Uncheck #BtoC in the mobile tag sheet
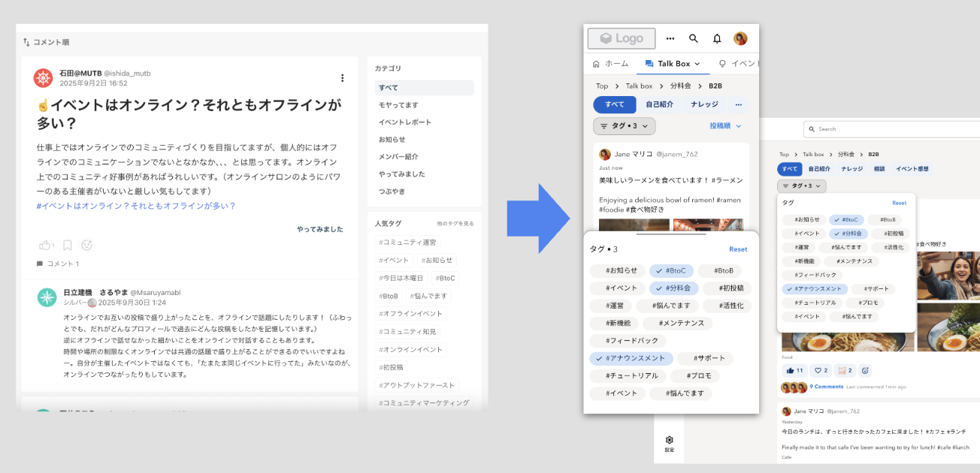 [671, 270]
